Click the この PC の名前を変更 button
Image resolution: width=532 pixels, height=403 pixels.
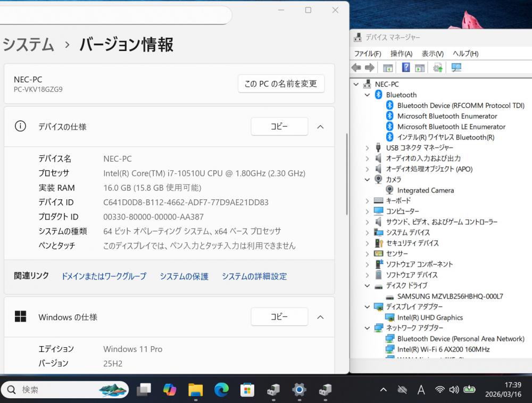281,83
